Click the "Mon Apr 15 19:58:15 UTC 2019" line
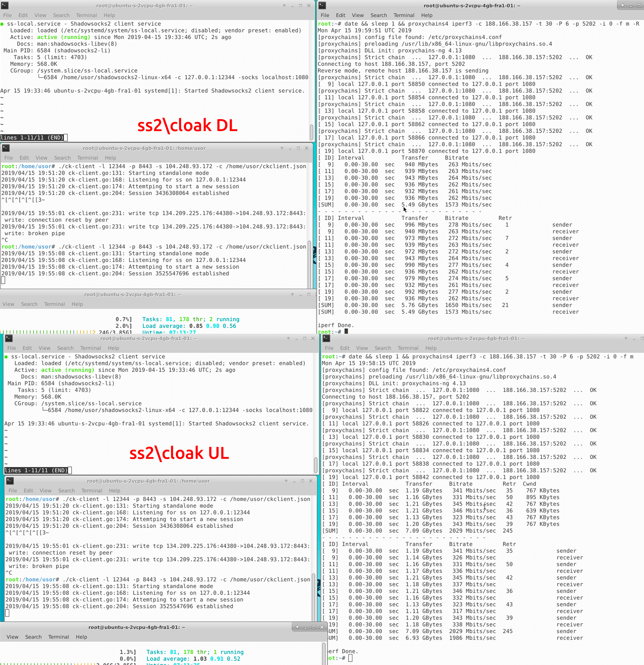The image size is (644, 665). 369,364
